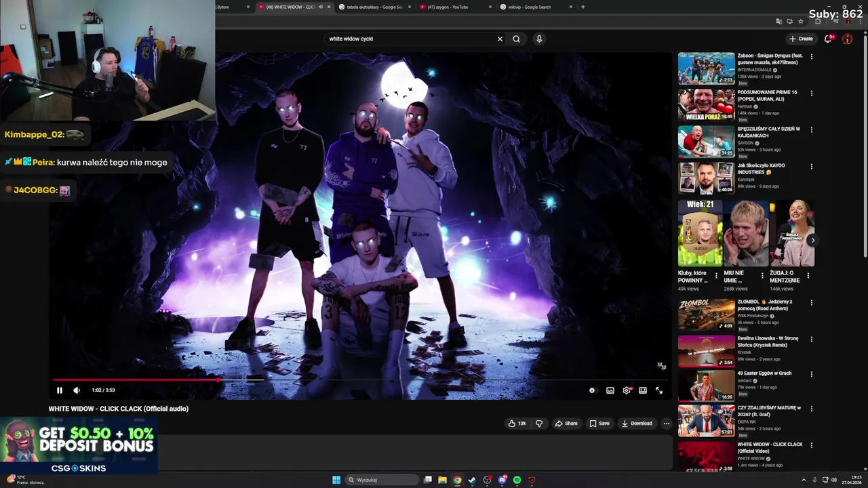Click the Create button
The width and height of the screenshot is (868, 488).
(801, 39)
